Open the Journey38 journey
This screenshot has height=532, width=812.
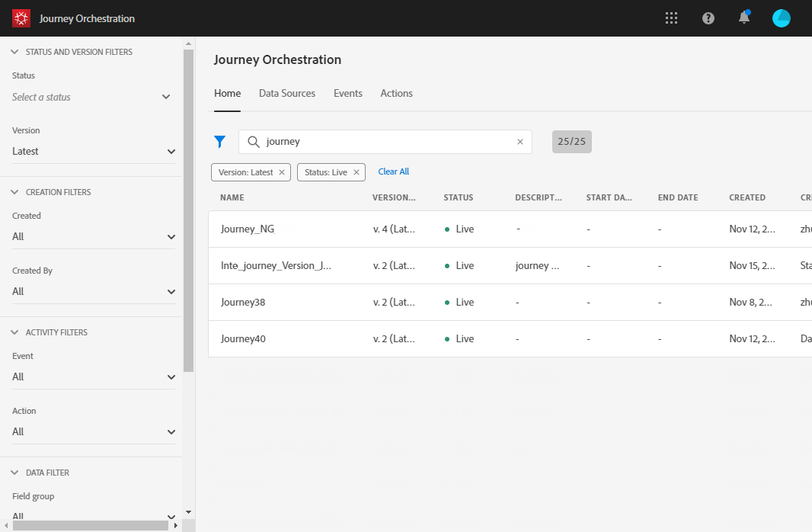(243, 302)
